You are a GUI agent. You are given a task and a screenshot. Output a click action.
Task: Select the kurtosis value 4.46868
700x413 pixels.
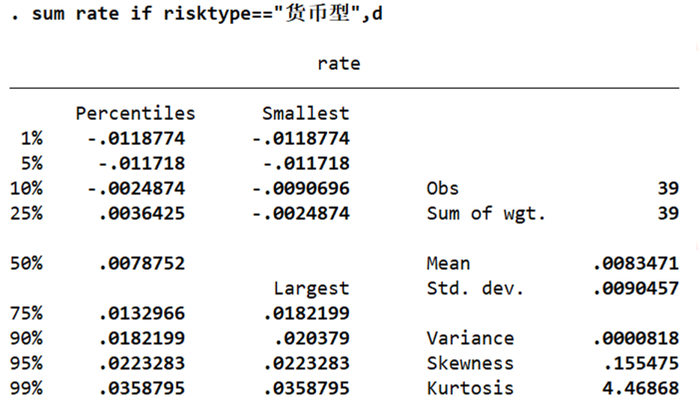coord(641,389)
